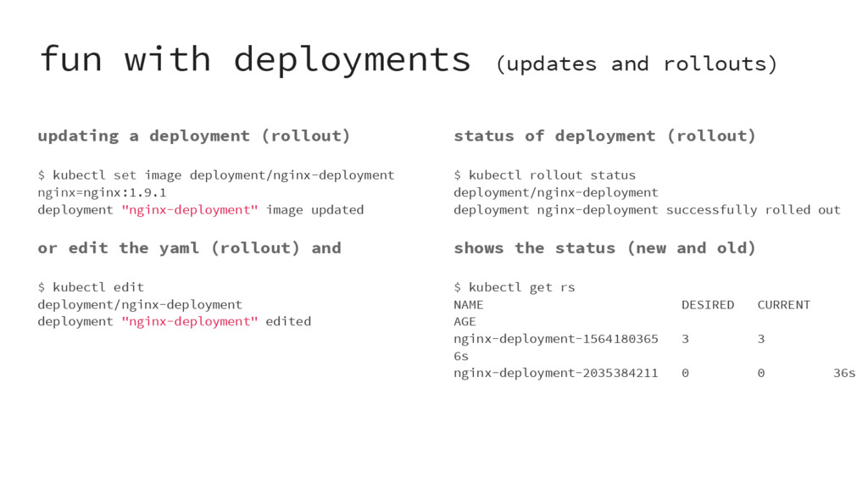Click the "NAME" column header

468,305
